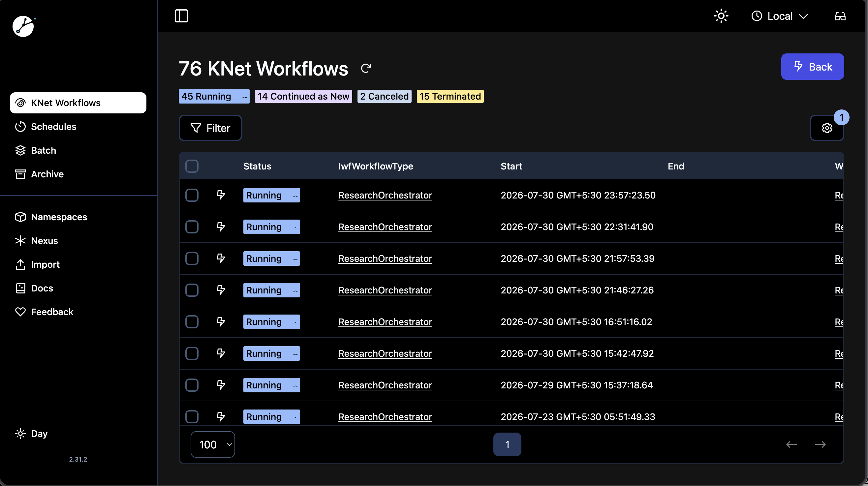Viewport: 868px width, 486px height.
Task: Click the blue Back button
Action: coord(812,67)
